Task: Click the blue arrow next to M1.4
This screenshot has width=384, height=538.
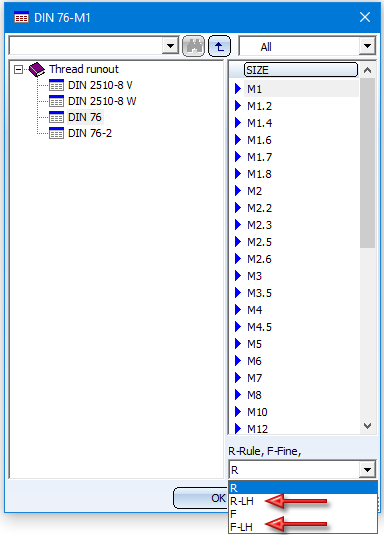Action: pyautogui.click(x=238, y=122)
